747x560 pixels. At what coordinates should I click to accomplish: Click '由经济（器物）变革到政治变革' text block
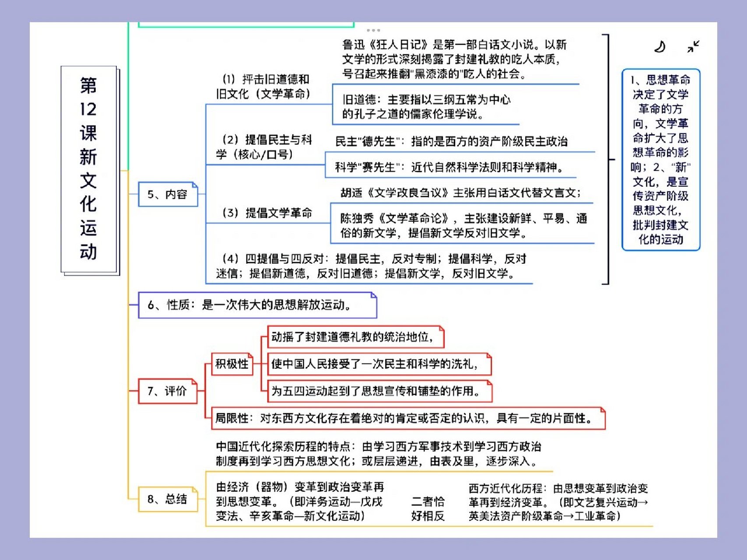[x=300, y=501]
